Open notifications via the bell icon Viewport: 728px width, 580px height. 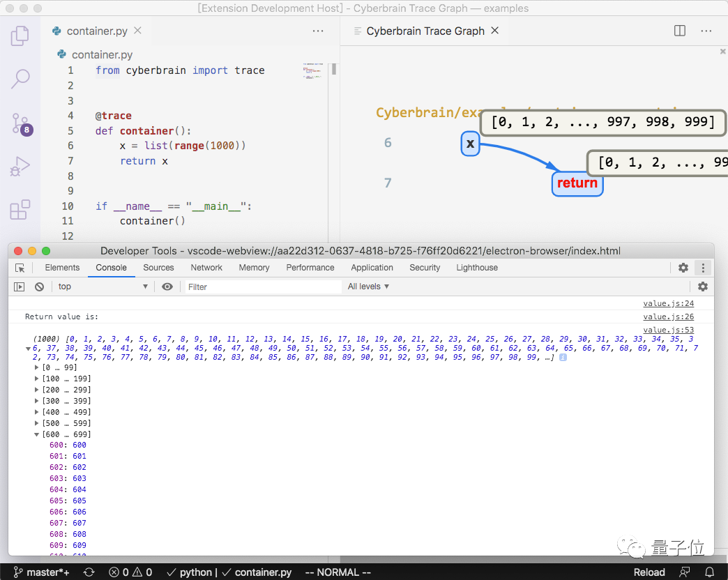(710, 572)
